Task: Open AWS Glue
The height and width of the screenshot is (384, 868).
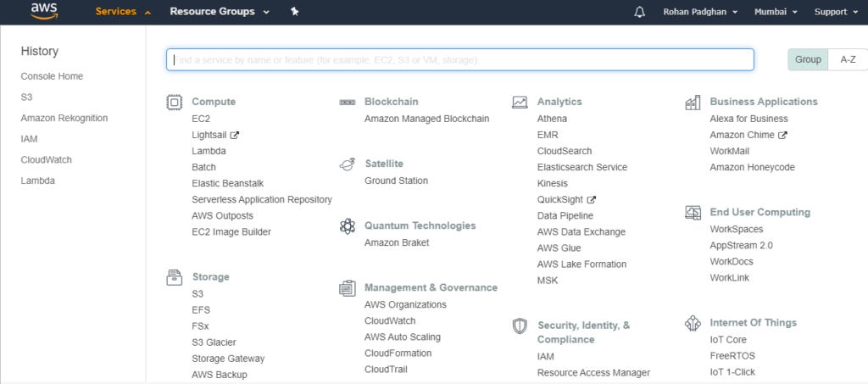Action: tap(559, 248)
